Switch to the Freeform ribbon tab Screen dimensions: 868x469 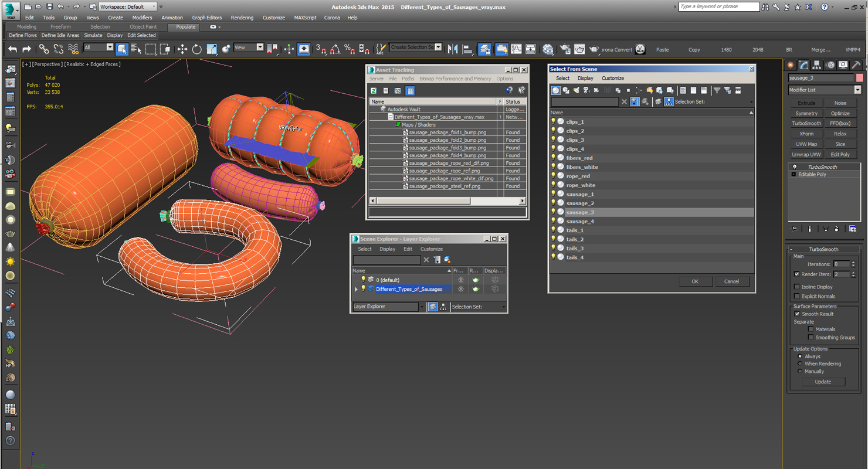tap(60, 26)
